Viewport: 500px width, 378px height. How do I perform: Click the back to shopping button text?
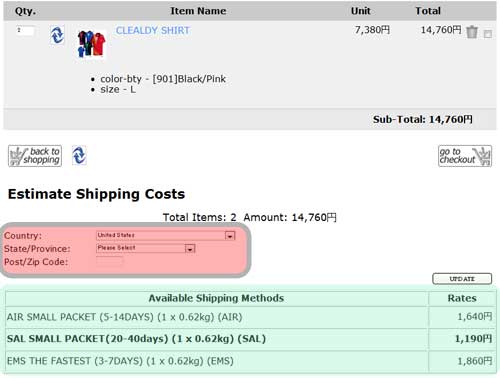[x=42, y=156]
